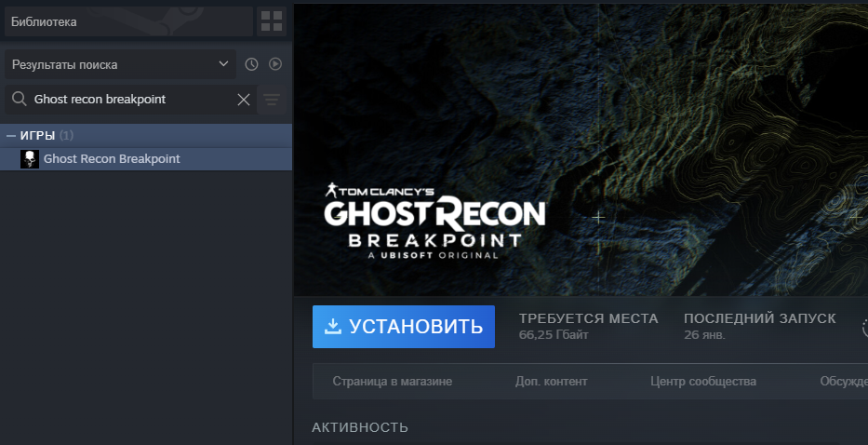This screenshot has height=445, width=868.
Task: Click the recent activity clock icon
Action: coord(251,64)
